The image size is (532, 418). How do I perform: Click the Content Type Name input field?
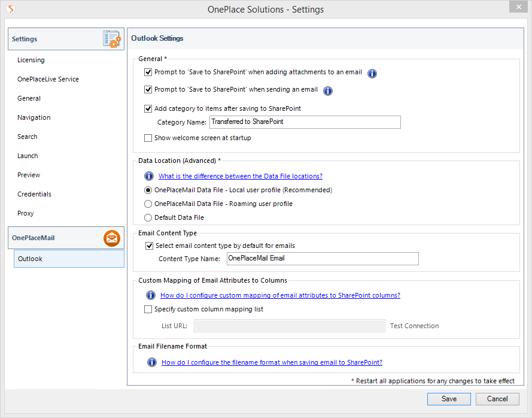(x=322, y=259)
